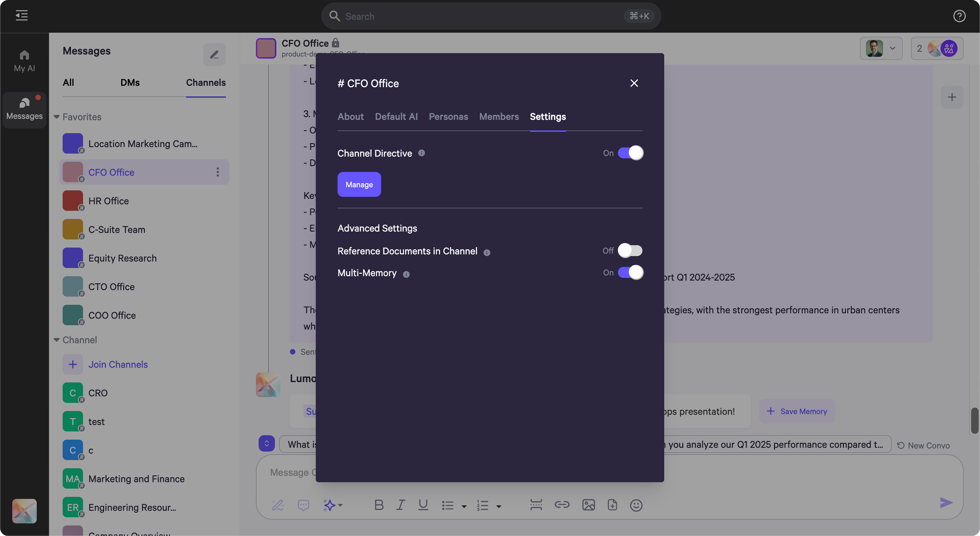Click the insert image icon
The width and height of the screenshot is (980, 536).
click(x=588, y=505)
